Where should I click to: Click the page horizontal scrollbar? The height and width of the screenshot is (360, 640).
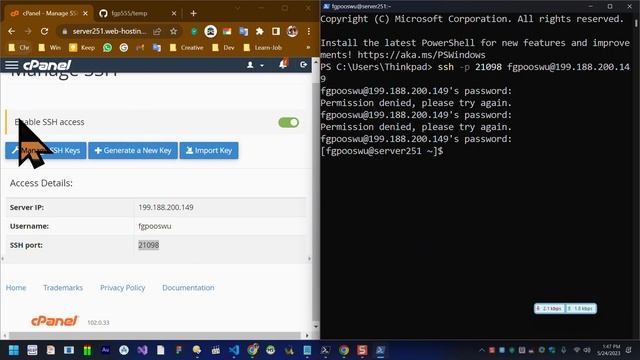point(155,336)
